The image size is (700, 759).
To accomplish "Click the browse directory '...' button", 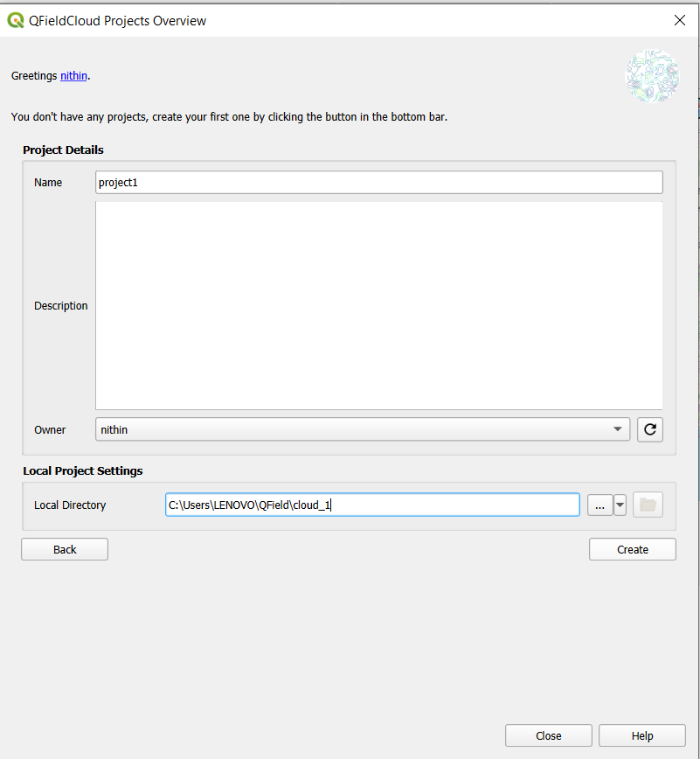I will 600,505.
